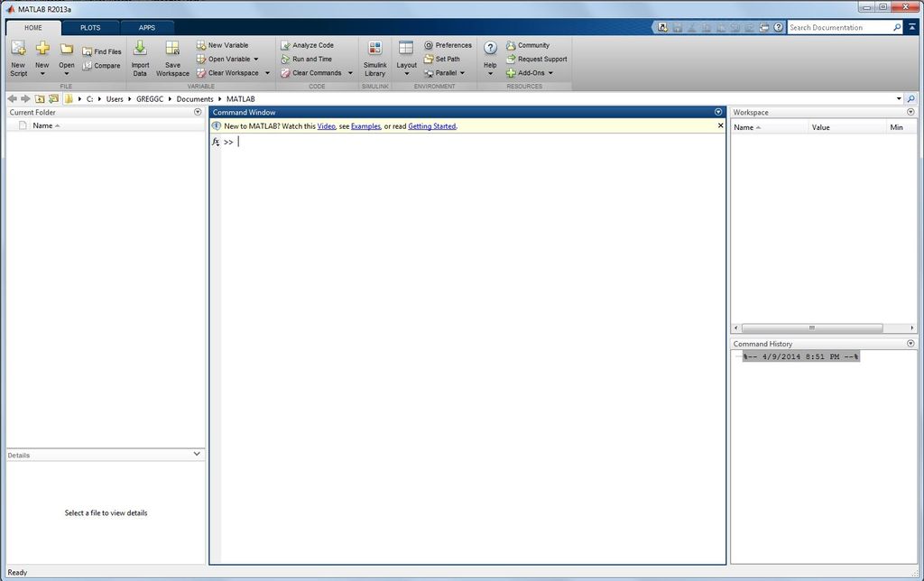This screenshot has height=581, width=924.
Task: Switch to the APPS tab
Action: pyautogui.click(x=147, y=28)
